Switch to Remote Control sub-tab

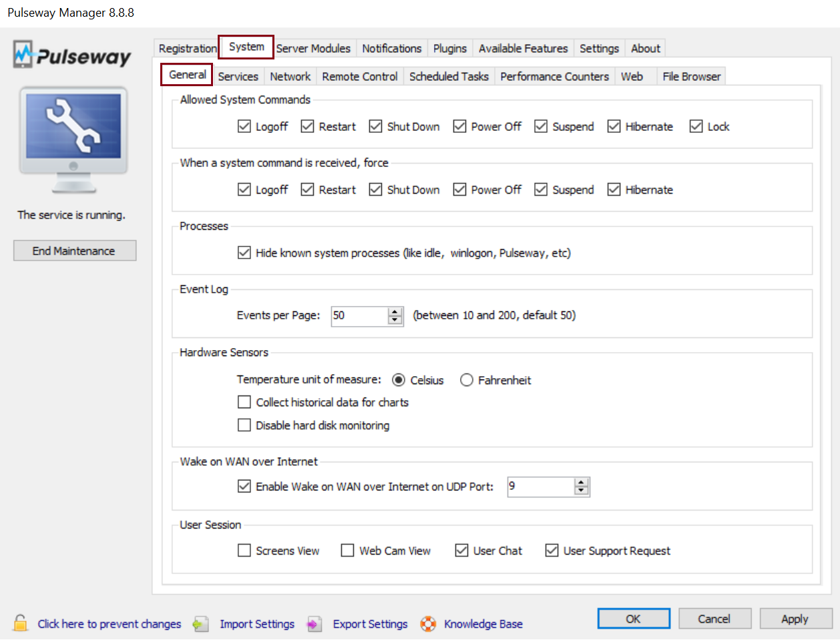click(360, 76)
